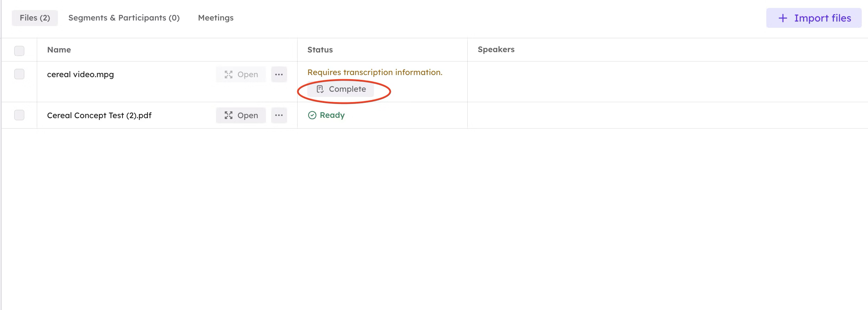Open more options for Cereal Concept Test (2).pdf
The height and width of the screenshot is (310, 868).
tap(279, 115)
